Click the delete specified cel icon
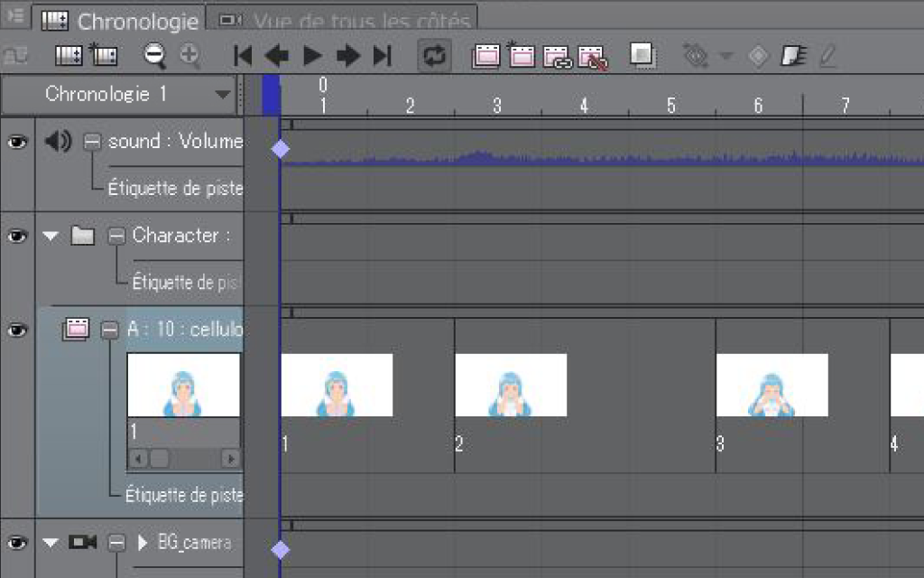924x578 pixels. [593, 57]
